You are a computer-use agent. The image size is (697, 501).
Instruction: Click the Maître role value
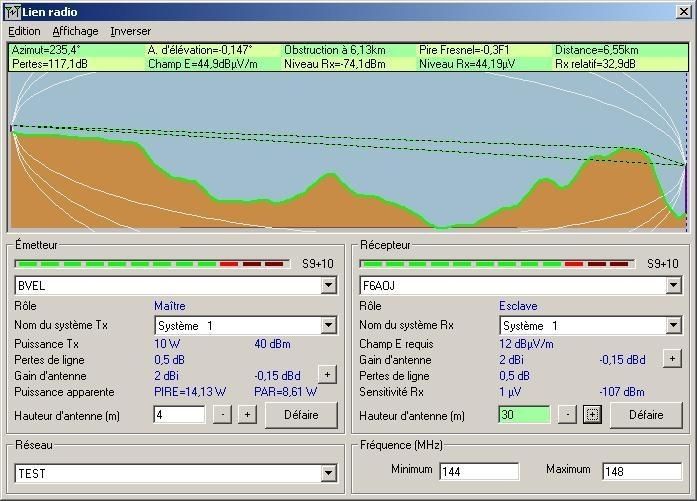170,306
